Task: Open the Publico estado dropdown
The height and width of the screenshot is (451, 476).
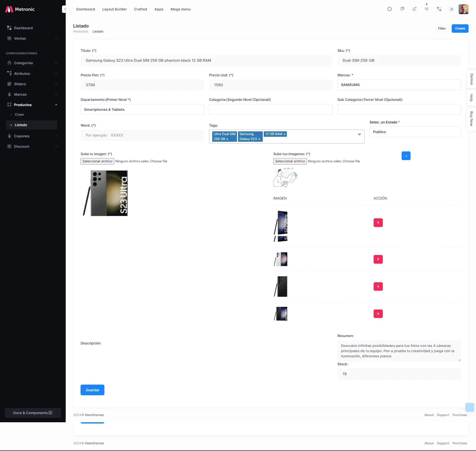Action: click(x=415, y=132)
